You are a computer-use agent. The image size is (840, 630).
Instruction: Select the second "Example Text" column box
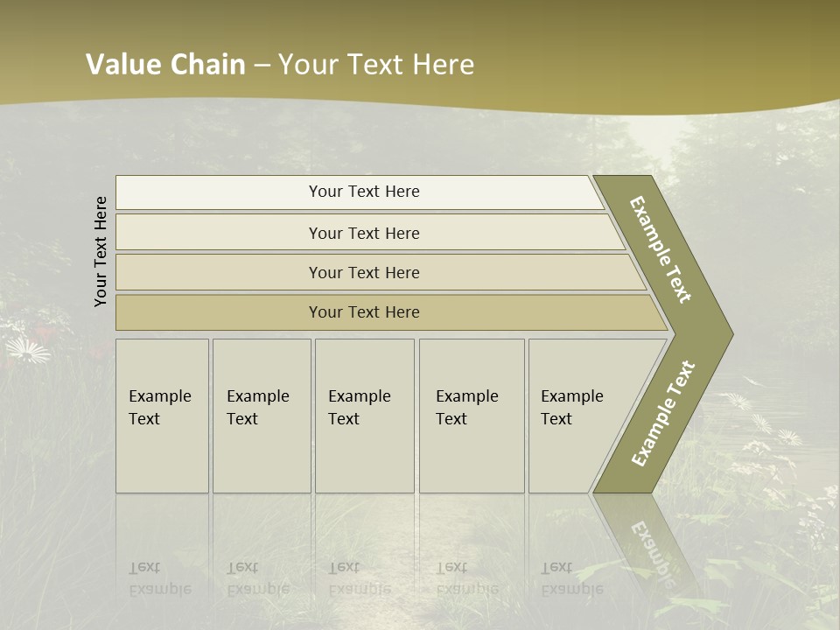pos(261,416)
